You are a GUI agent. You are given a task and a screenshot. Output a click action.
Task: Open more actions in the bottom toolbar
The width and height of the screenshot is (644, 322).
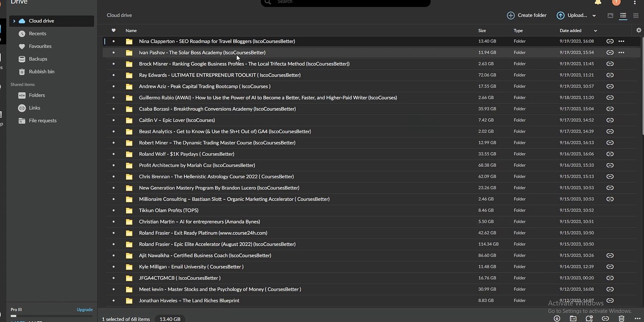[637, 318]
